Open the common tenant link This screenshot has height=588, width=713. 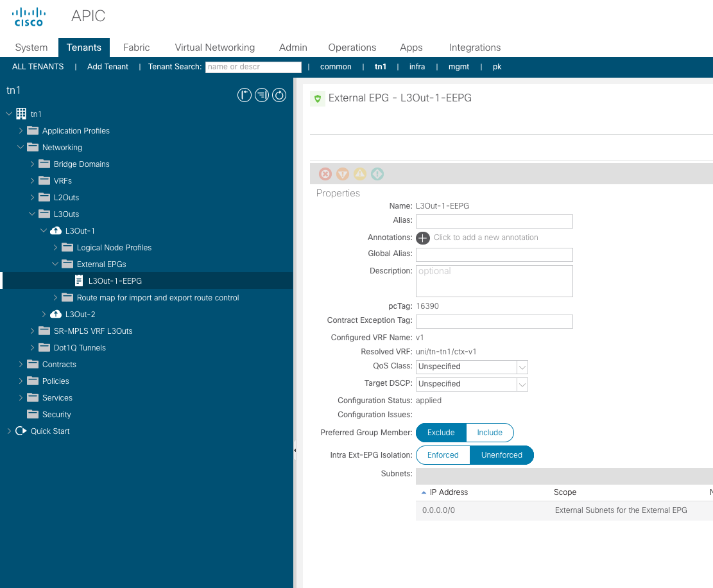336,67
